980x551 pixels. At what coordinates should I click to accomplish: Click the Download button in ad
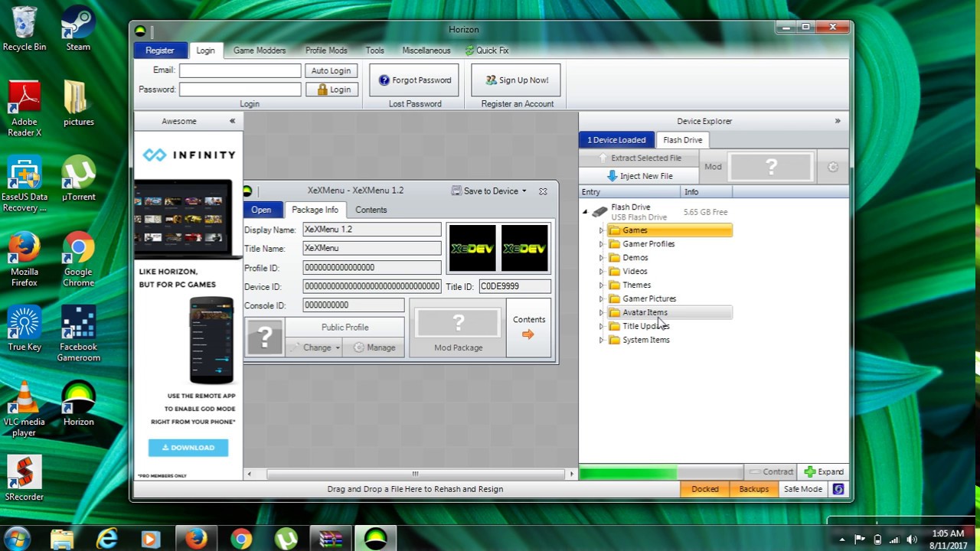(188, 448)
